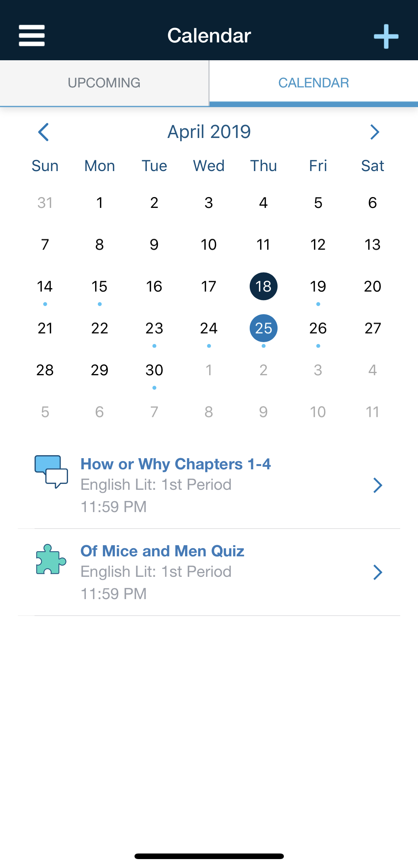Tap the quiz puzzle piece icon

point(51,559)
